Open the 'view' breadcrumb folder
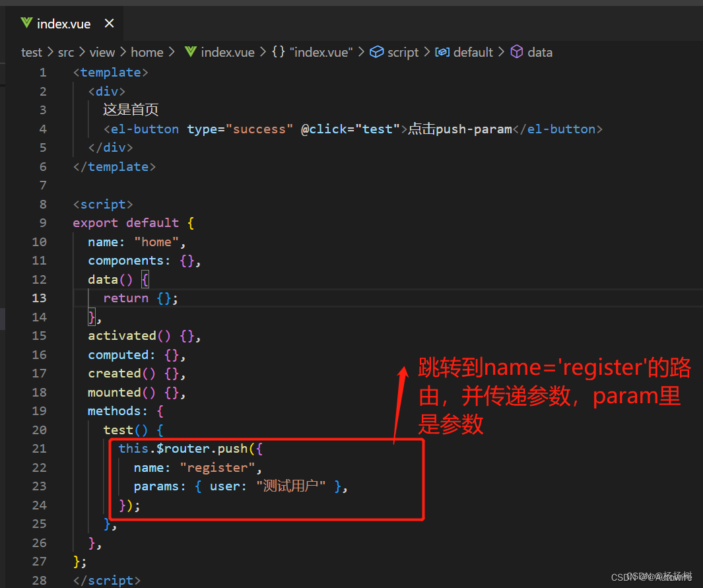Viewport: 703px width, 588px height. 102,52
